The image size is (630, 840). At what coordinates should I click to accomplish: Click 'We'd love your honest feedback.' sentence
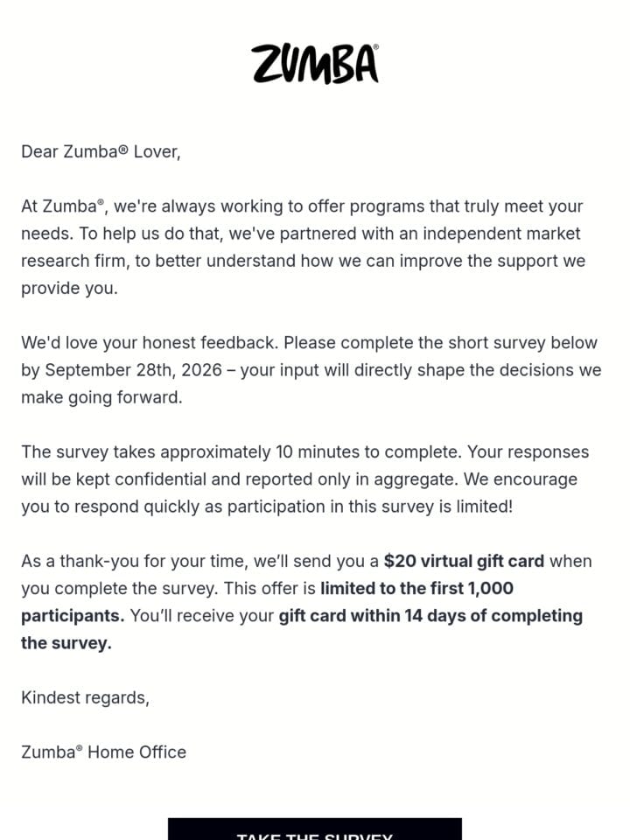[x=150, y=343]
